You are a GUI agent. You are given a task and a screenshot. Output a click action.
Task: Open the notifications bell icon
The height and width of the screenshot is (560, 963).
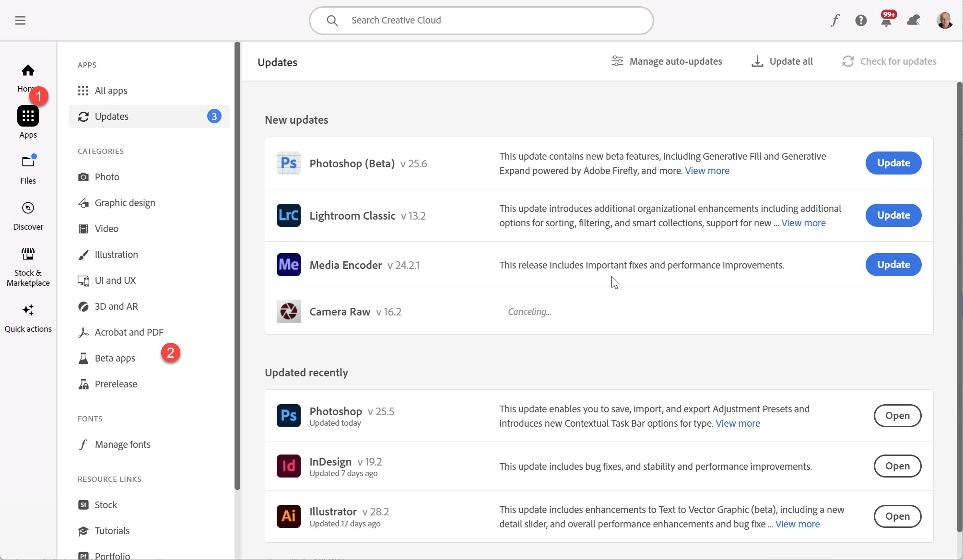(886, 21)
